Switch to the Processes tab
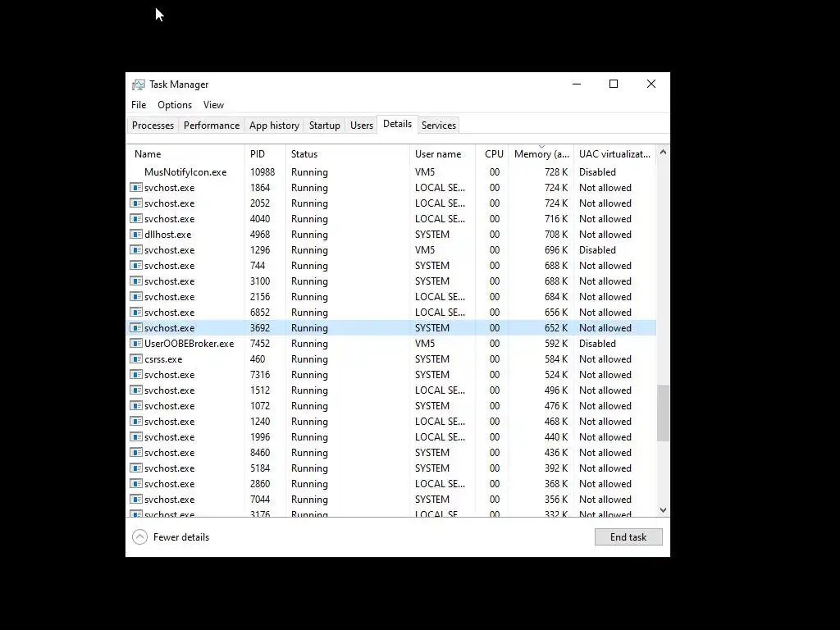The width and height of the screenshot is (840, 630). coord(153,126)
